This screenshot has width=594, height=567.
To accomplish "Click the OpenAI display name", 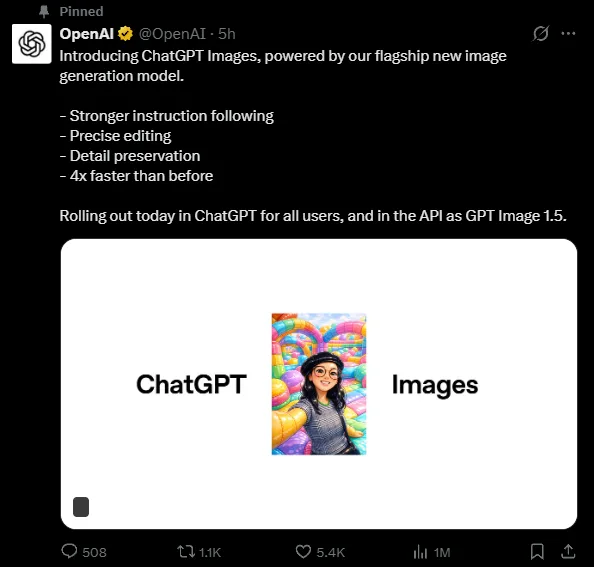I will pos(86,34).
